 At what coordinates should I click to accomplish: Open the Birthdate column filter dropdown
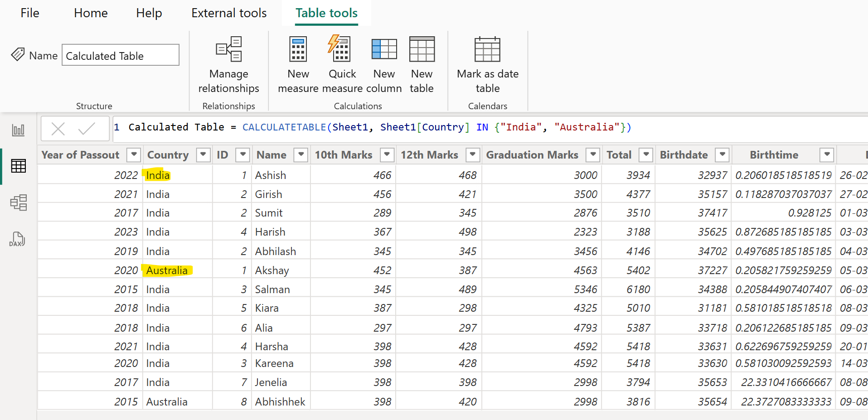tap(722, 154)
